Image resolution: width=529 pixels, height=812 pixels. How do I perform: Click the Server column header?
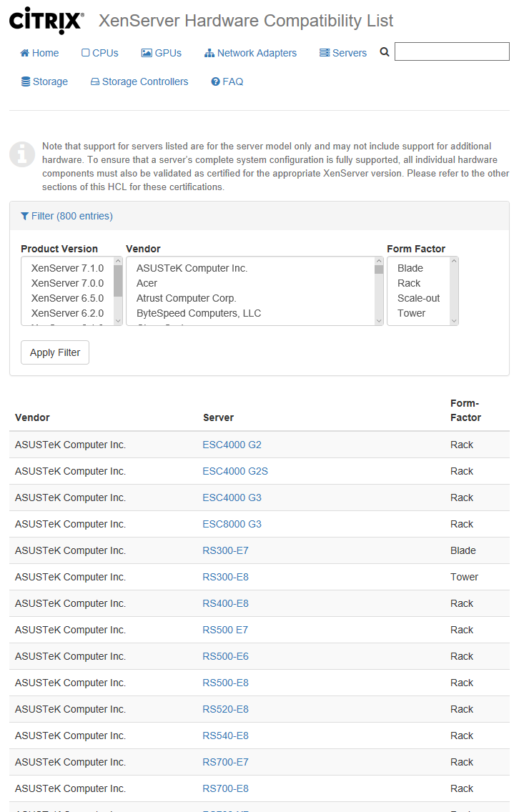218,417
